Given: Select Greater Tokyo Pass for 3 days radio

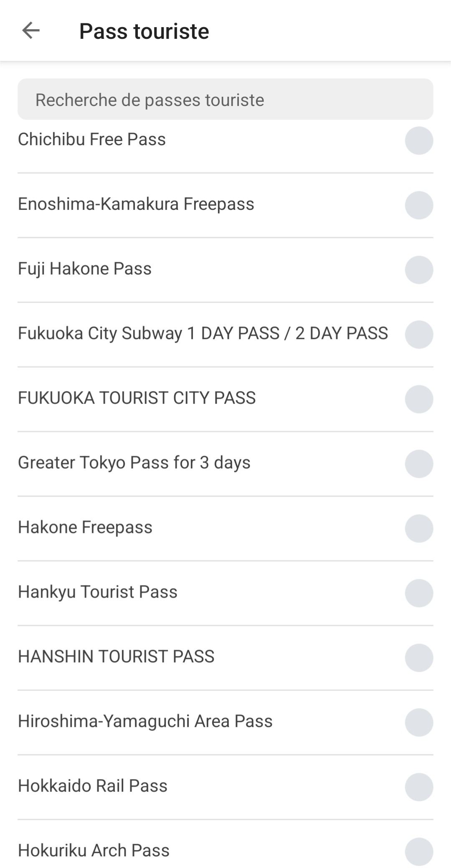Looking at the screenshot, I should coord(419,464).
